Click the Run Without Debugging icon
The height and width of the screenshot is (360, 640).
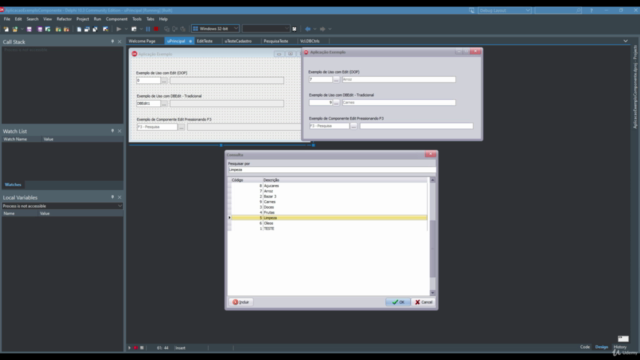(x=134, y=29)
